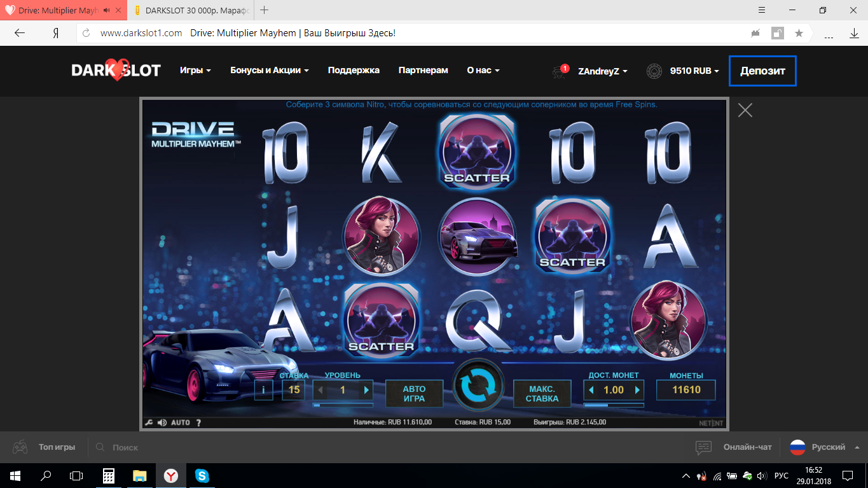This screenshot has height=488, width=868.
Task: Close the game window with X
Action: pos(745,110)
